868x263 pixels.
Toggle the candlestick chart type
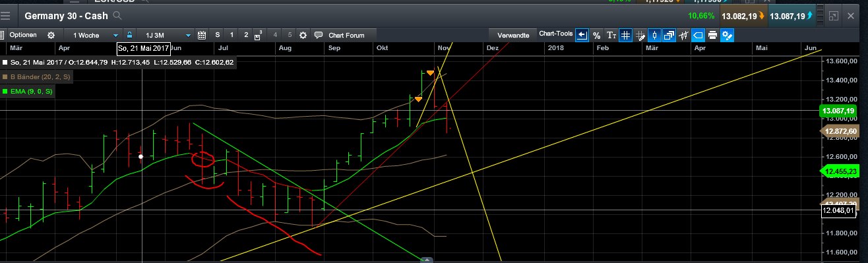(654, 35)
